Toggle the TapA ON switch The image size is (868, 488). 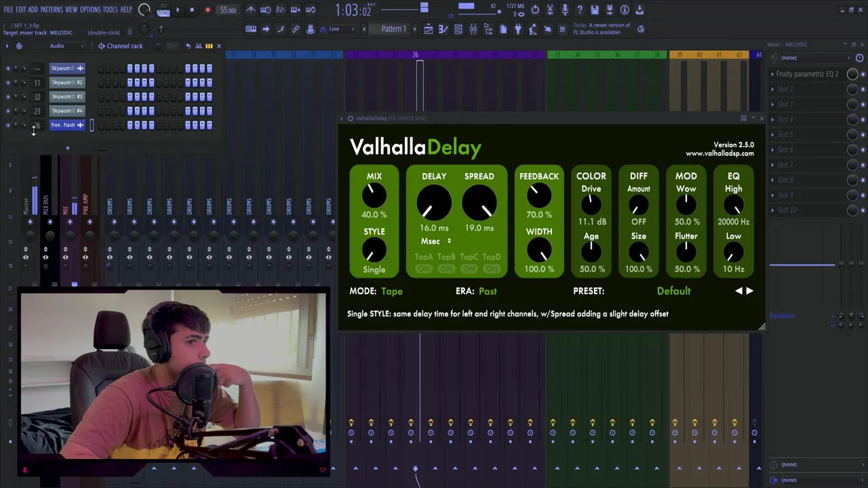pos(424,269)
